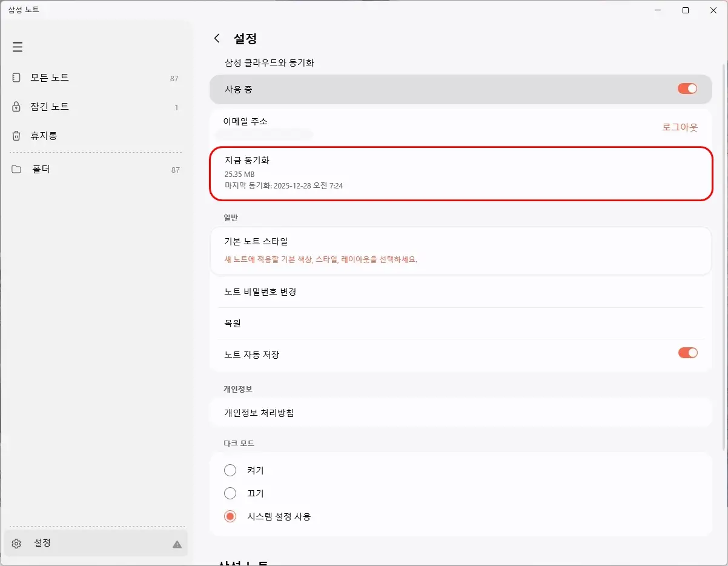Screen dimensions: 728x566
Task: Open 폴더 in the sidebar
Action: tap(96, 169)
